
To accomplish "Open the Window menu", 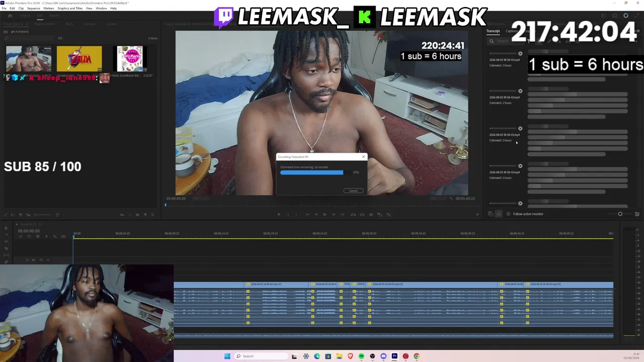I will (101, 9).
